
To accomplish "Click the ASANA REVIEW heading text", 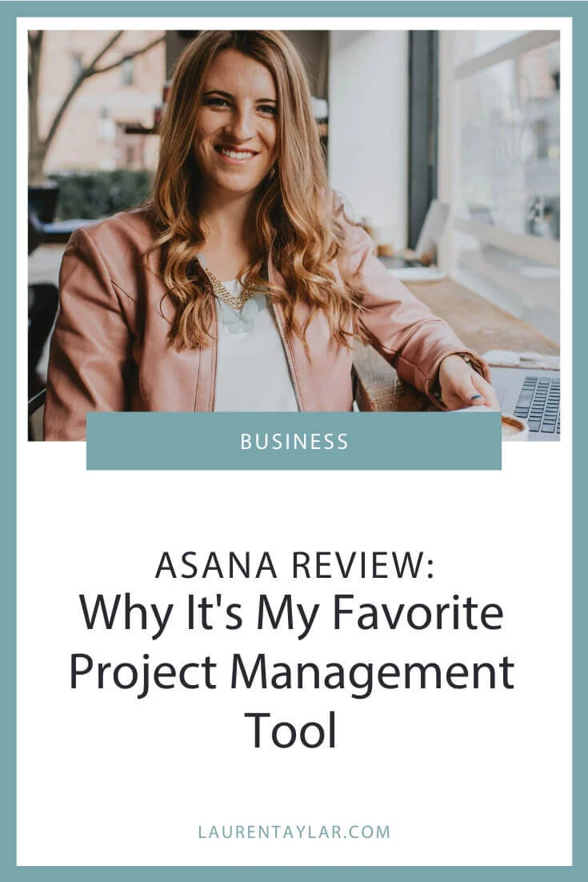I will pyautogui.click(x=294, y=565).
